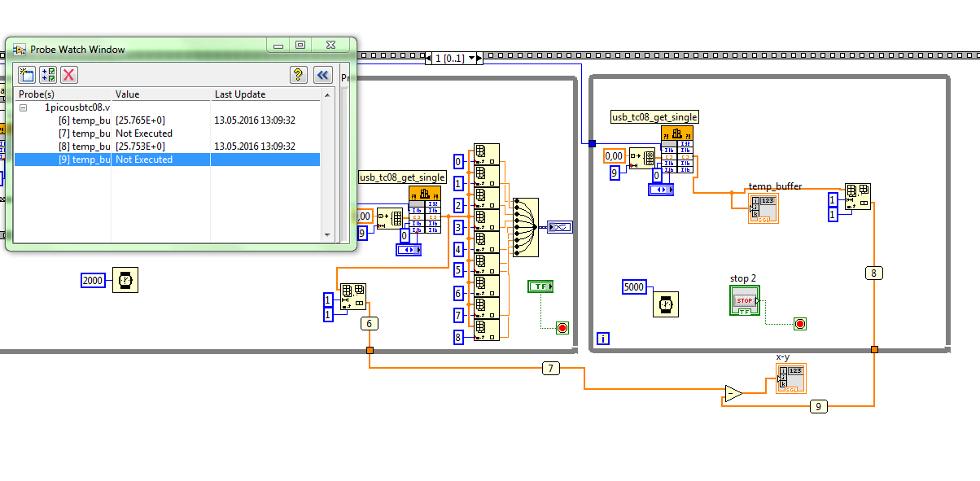Click left loop's orange output tunnel
Viewport: 980px width, 481px height.
click(370, 350)
